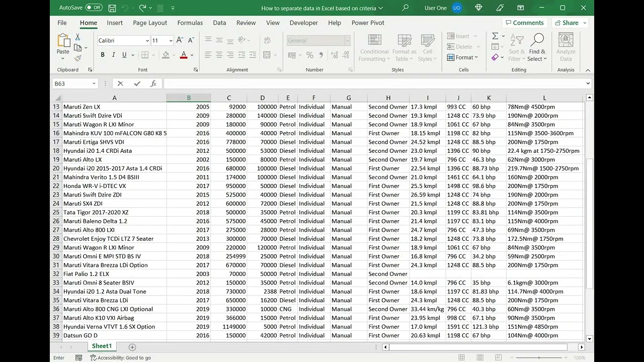Click the Insert Function fx icon
Viewport: 644px width, 362px height.
tap(153, 83)
